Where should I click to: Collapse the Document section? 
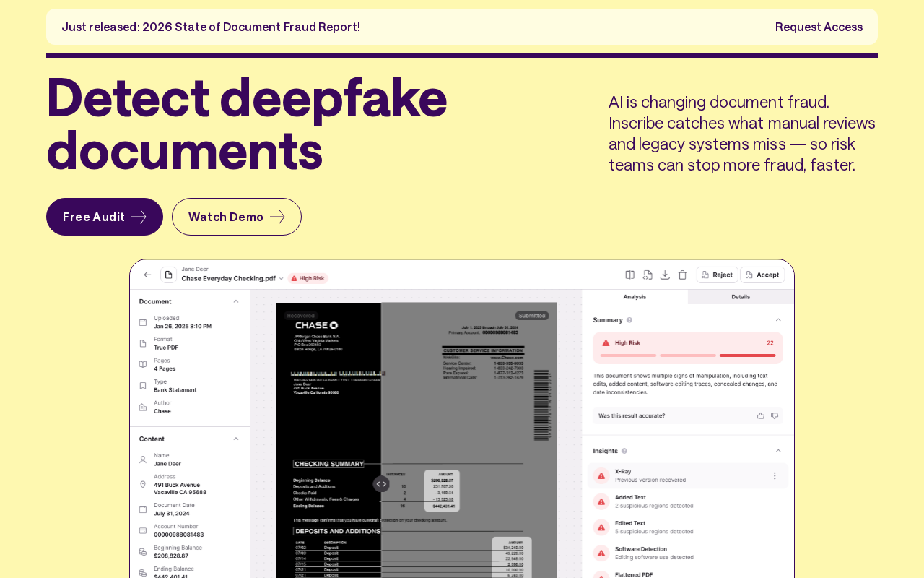235,301
